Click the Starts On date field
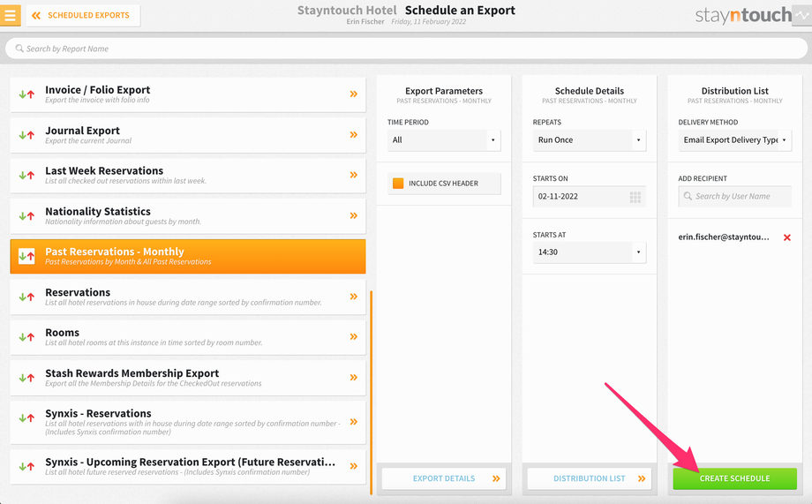The image size is (812, 504). tap(590, 196)
